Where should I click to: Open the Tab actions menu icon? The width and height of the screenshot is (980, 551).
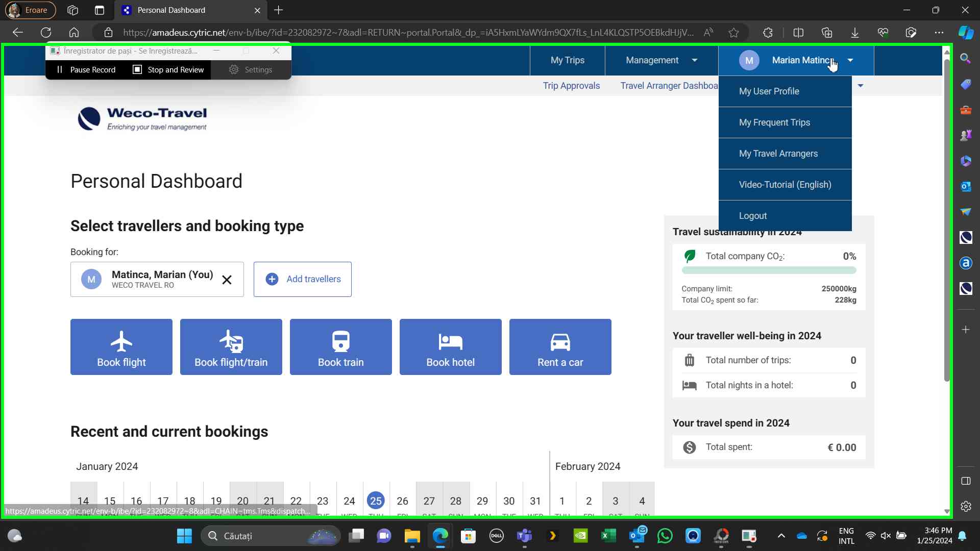[x=100, y=10]
